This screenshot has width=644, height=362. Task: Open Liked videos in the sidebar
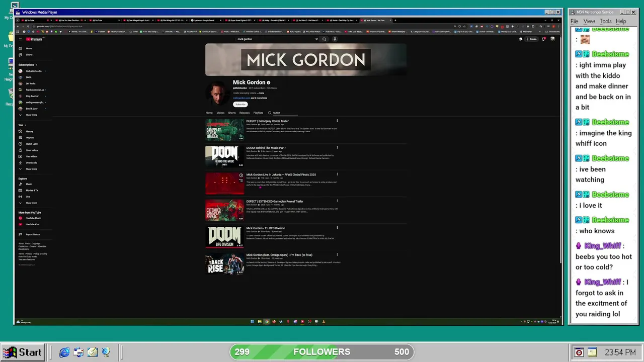tap(32, 150)
